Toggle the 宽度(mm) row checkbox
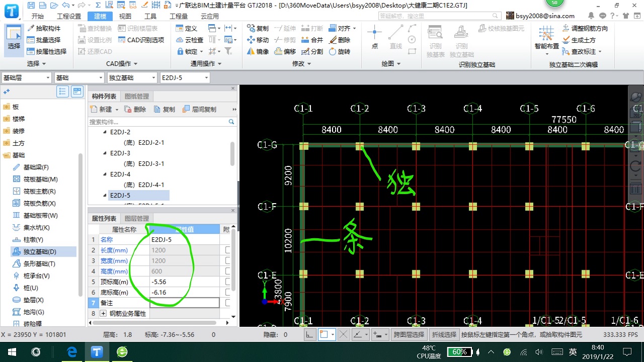The height and width of the screenshot is (362, 644). [228, 261]
